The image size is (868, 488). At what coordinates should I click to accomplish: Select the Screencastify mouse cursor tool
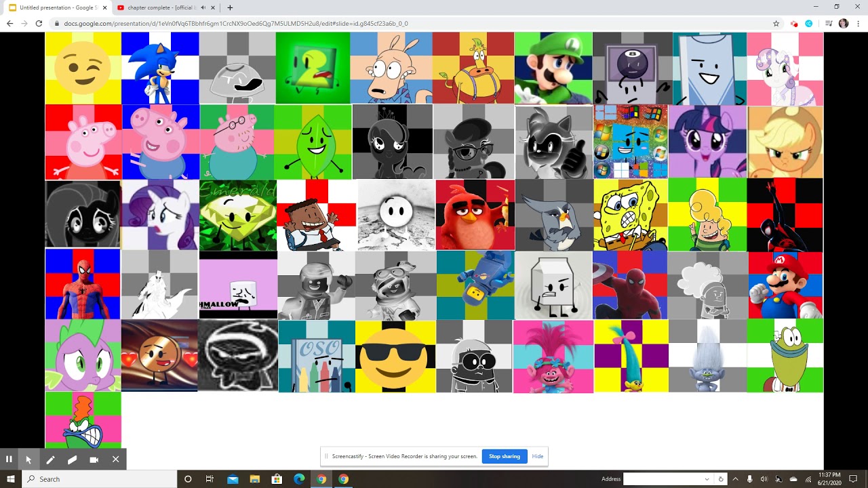coord(28,459)
